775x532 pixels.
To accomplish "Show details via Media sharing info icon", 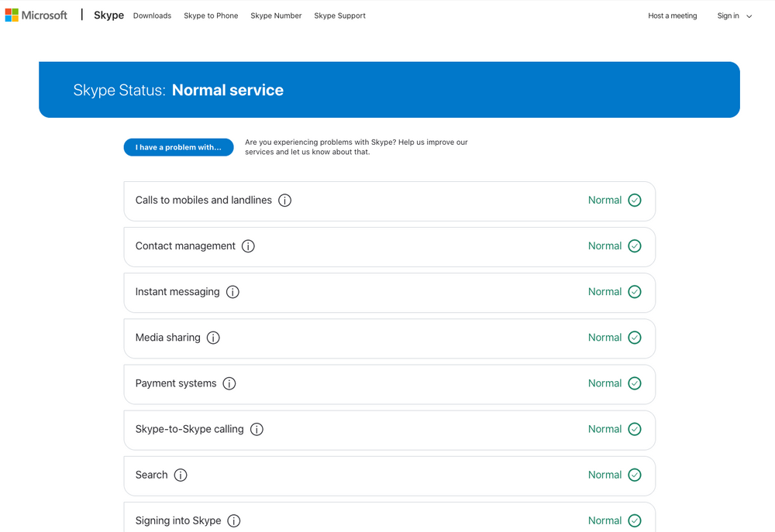I will (212, 338).
